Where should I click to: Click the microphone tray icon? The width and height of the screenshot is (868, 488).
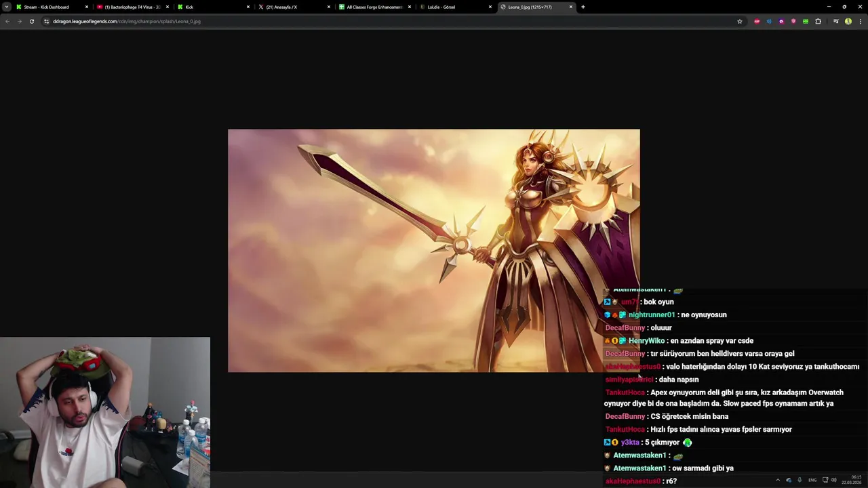click(x=800, y=480)
